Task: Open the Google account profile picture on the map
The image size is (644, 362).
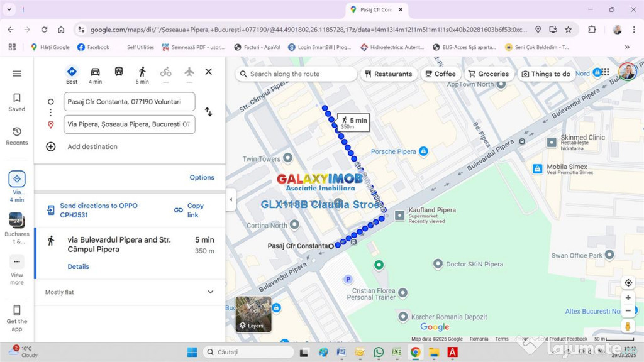Action: click(627, 72)
